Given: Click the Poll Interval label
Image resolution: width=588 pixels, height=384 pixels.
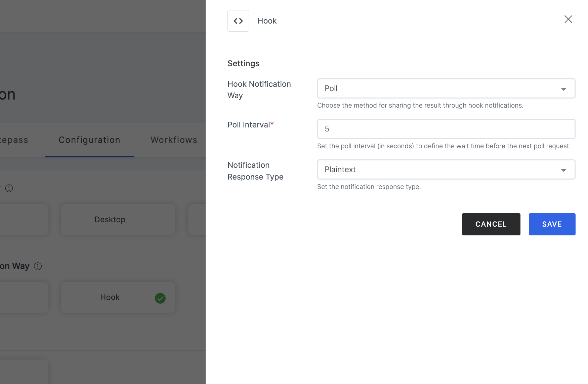Looking at the screenshot, I should [251, 125].
